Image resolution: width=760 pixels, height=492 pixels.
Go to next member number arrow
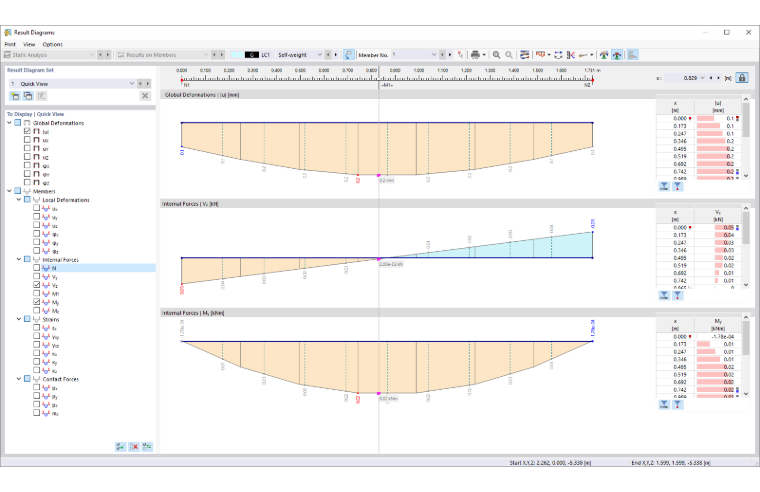click(450, 55)
